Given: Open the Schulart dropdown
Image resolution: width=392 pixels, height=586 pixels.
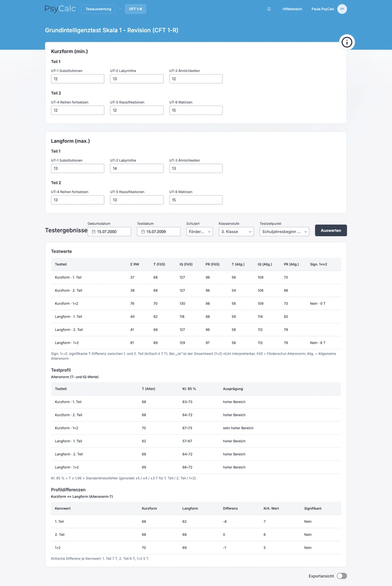Looking at the screenshot, I should [x=200, y=232].
